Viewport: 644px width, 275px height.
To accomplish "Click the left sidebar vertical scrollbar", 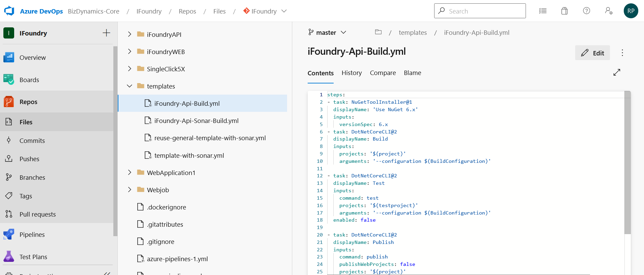I will pos(115,141).
